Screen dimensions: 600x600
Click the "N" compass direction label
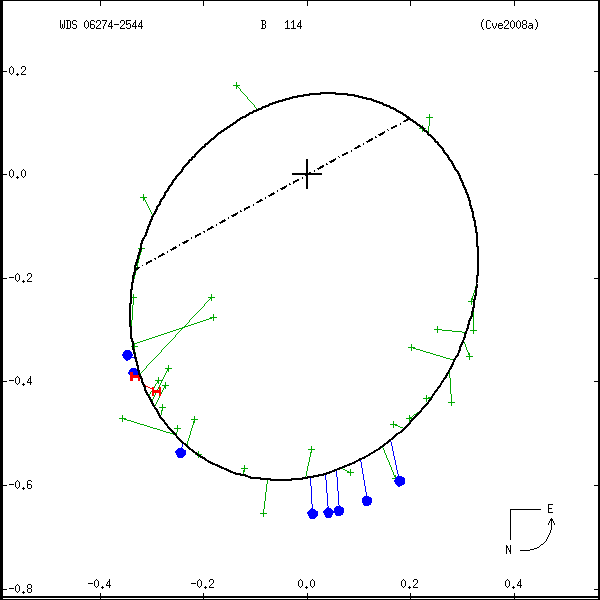508,550
